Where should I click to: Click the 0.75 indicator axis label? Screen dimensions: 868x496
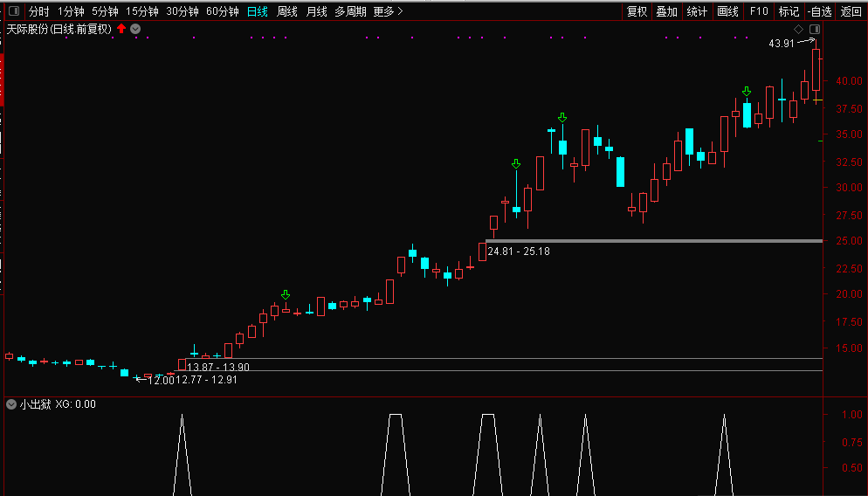(852, 442)
